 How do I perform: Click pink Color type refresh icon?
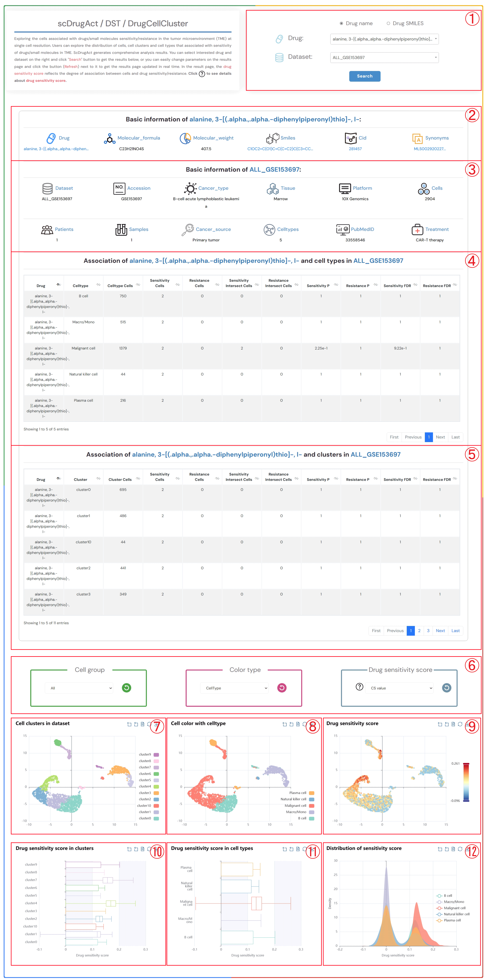tap(282, 688)
